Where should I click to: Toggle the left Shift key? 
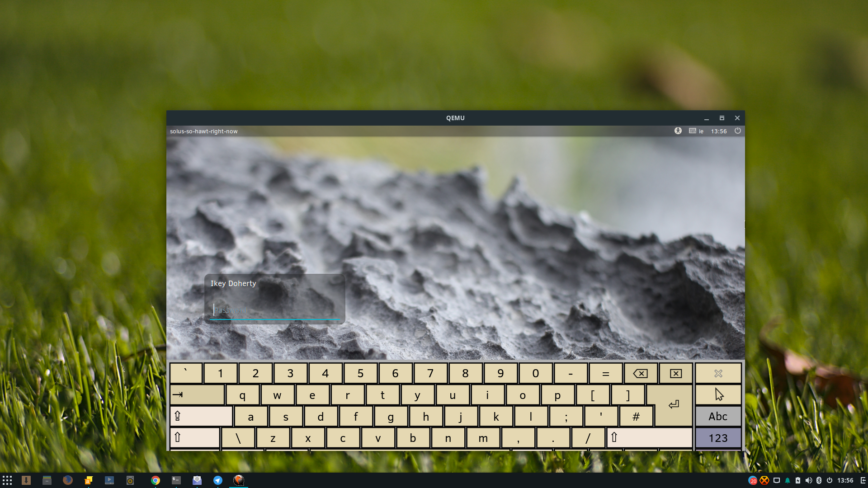coord(195,437)
